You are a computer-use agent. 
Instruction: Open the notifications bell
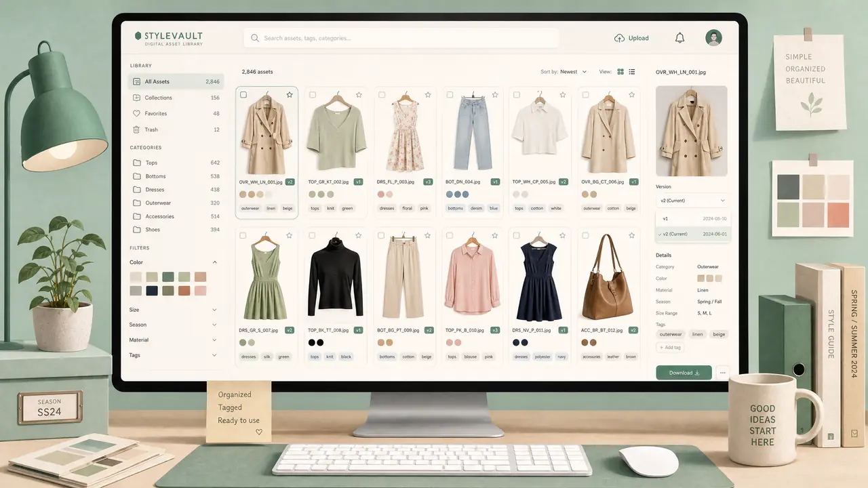[x=679, y=38]
